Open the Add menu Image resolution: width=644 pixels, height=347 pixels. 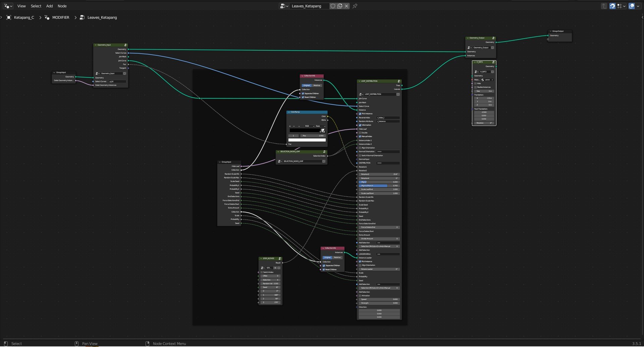49,6
